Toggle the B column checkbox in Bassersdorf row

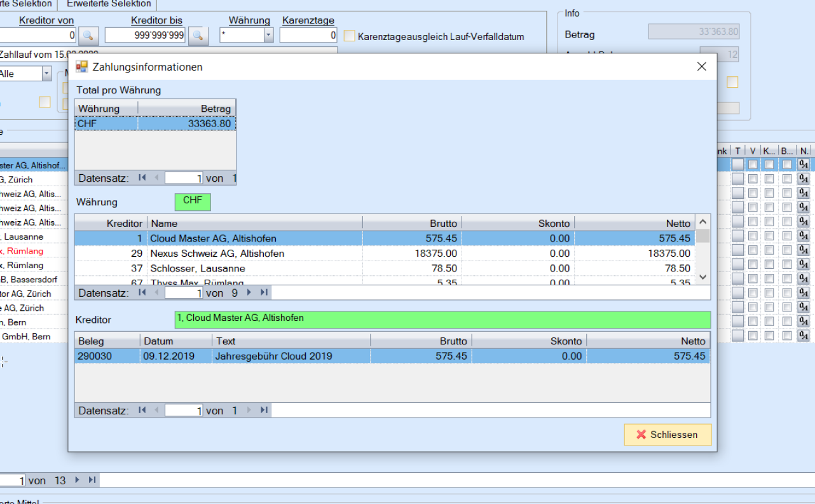tap(787, 280)
